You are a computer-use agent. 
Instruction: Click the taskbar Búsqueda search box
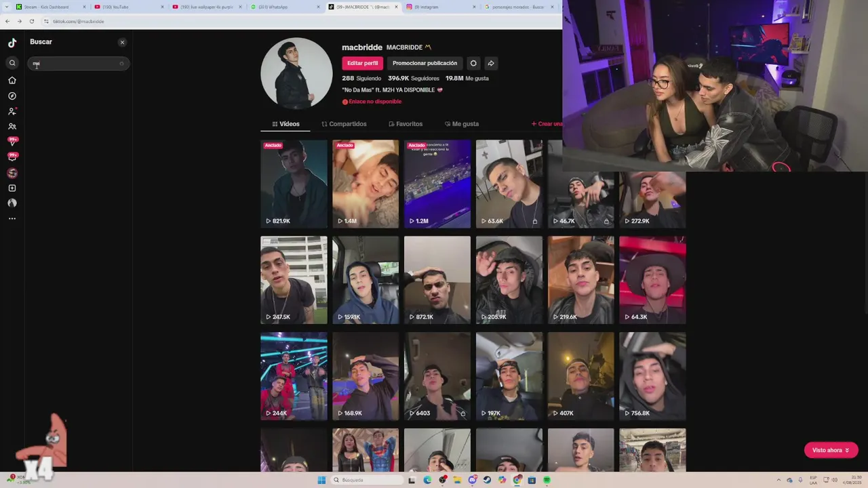[x=367, y=480]
